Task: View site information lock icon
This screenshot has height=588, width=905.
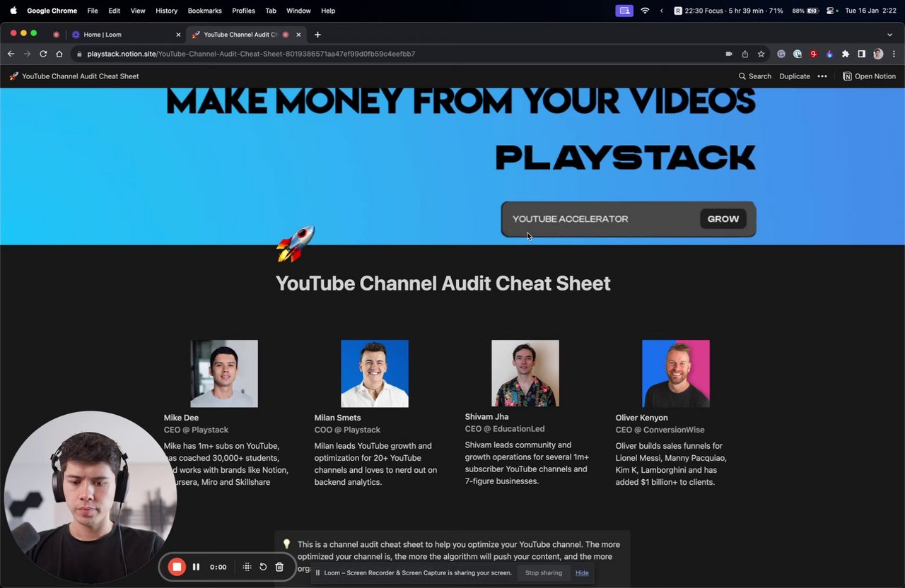Action: click(79, 54)
